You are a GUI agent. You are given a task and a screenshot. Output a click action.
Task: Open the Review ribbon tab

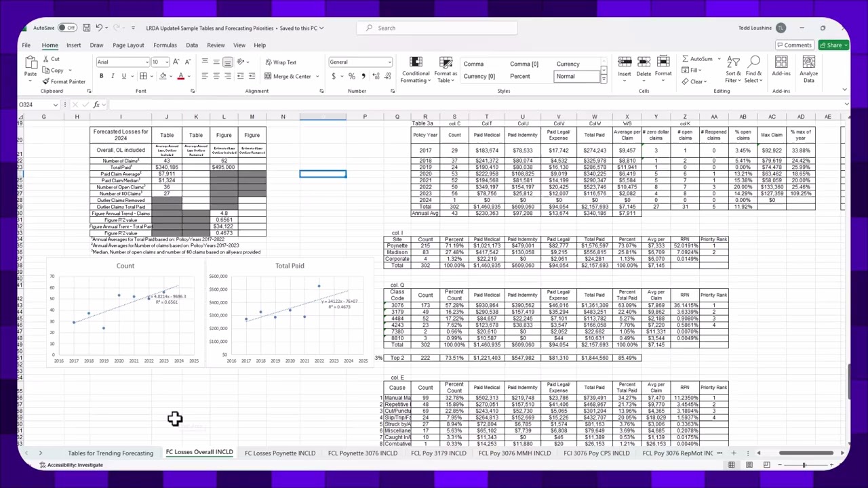[x=216, y=45]
